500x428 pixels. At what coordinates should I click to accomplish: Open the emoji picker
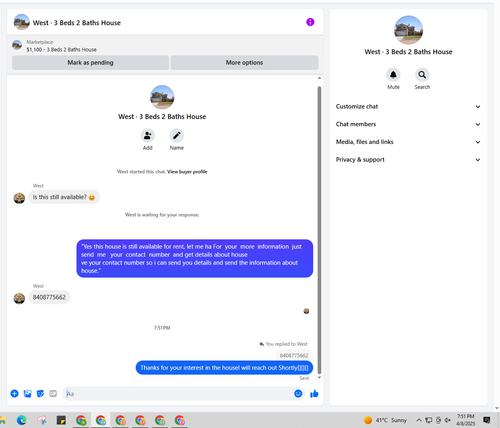[x=298, y=394]
